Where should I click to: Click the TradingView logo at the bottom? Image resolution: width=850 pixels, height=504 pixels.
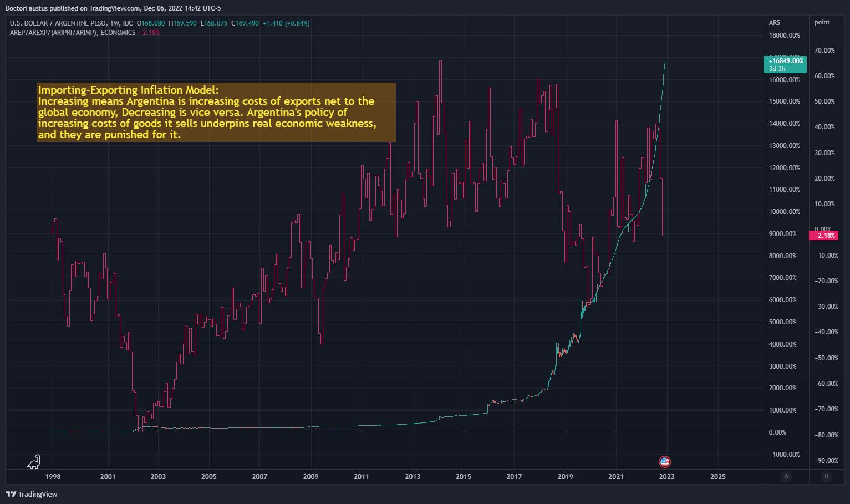click(32, 494)
